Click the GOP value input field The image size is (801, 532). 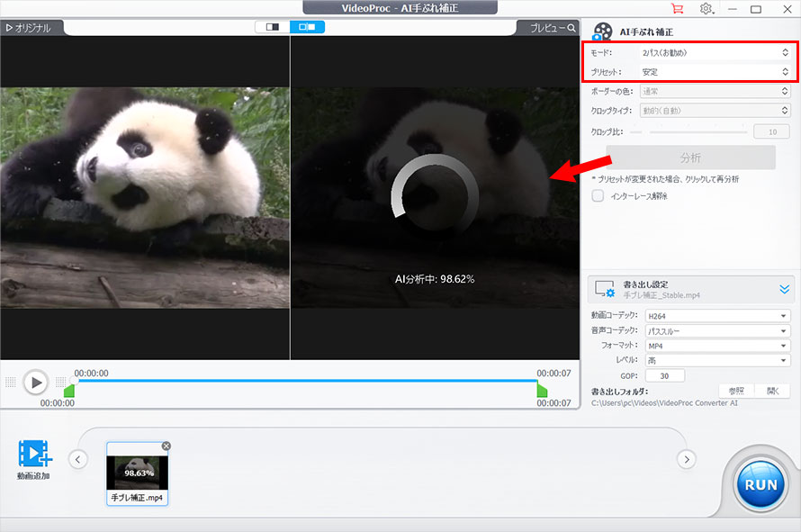coord(665,375)
